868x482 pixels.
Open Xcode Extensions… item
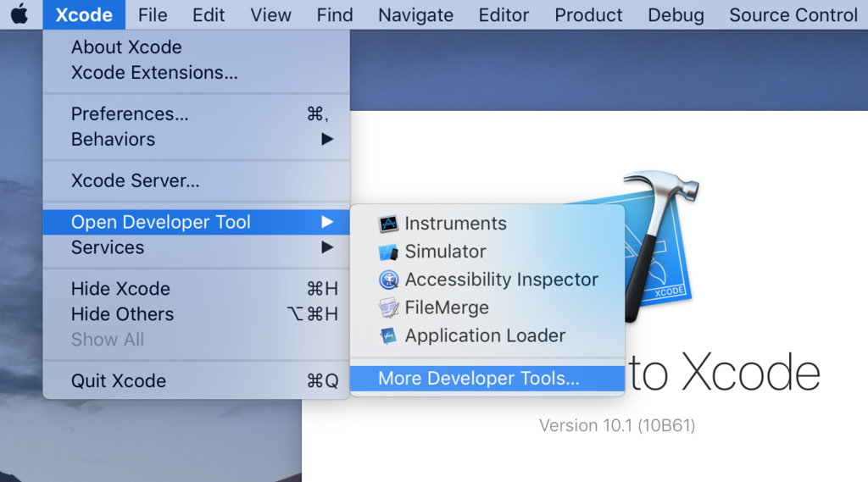[154, 73]
